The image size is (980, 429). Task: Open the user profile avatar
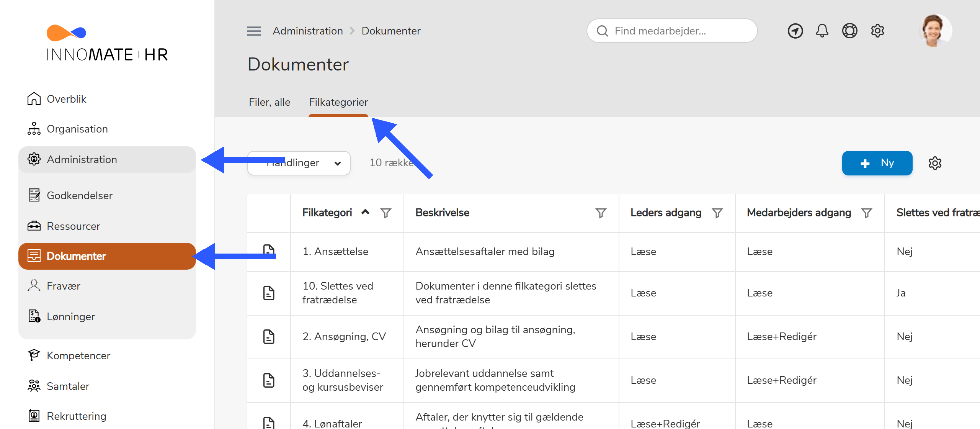[x=935, y=31]
